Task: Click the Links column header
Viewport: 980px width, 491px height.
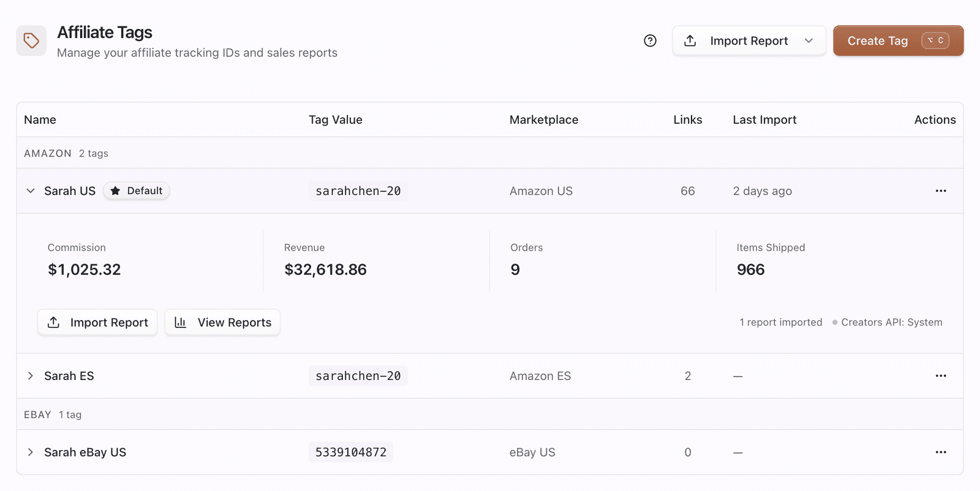Action: coord(688,120)
